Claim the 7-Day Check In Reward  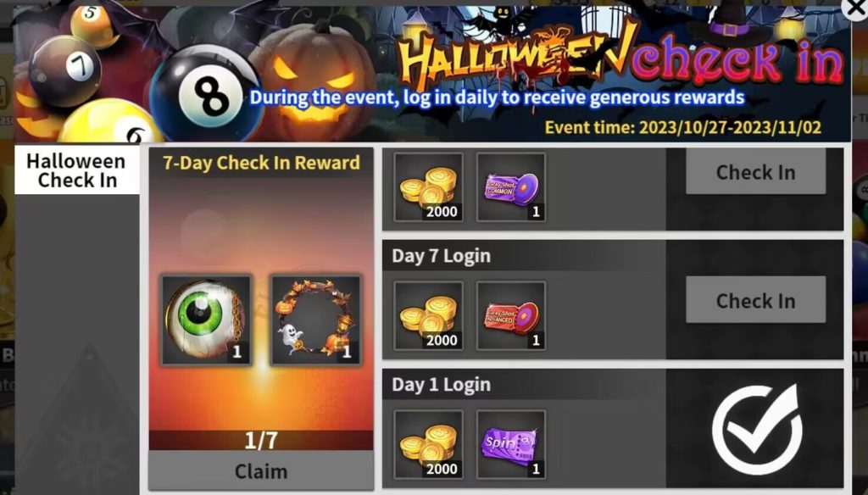coord(261,470)
